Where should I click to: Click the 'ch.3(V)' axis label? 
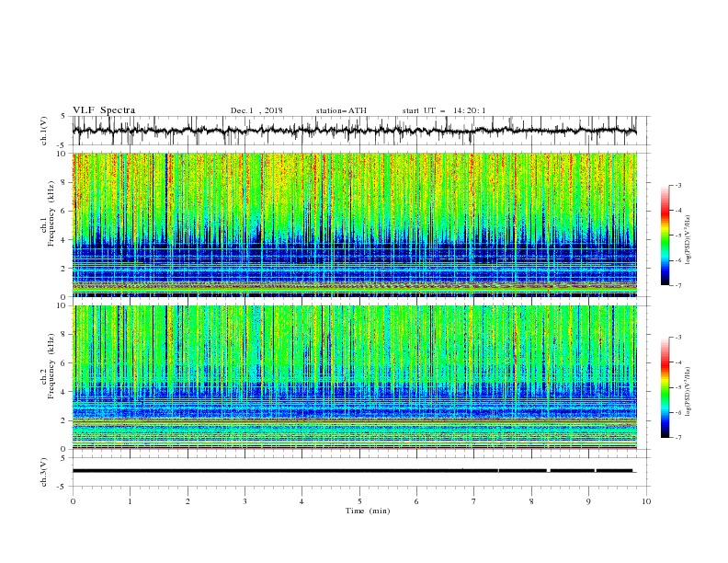click(44, 472)
